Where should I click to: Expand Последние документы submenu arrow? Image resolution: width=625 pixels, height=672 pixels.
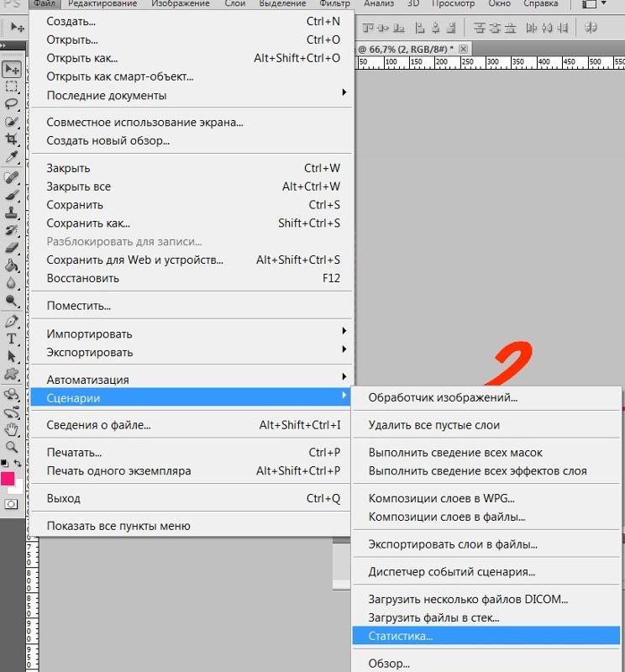[344, 92]
